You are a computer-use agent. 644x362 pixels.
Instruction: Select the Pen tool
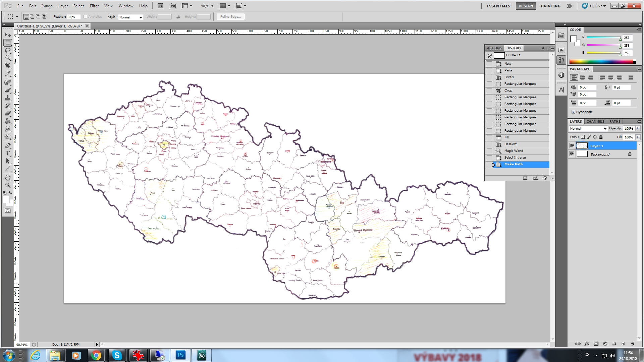pyautogui.click(x=8, y=145)
